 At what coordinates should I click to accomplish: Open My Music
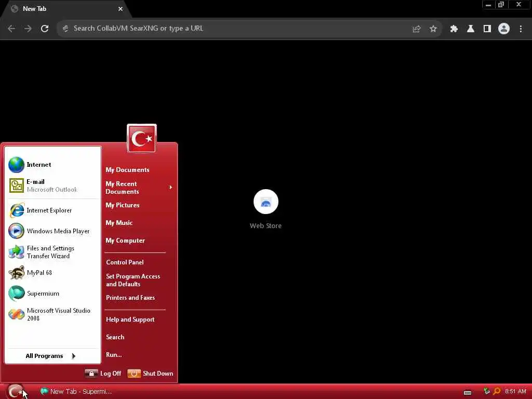(x=119, y=223)
